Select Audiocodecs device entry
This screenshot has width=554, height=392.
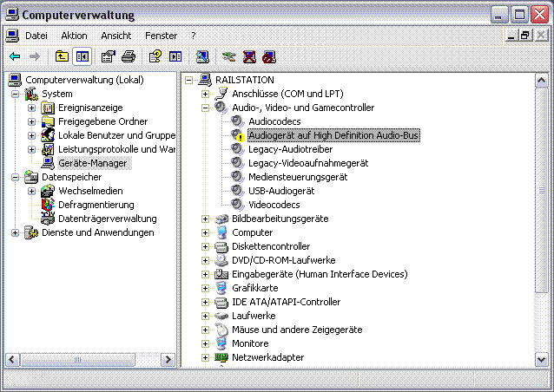[274, 121]
